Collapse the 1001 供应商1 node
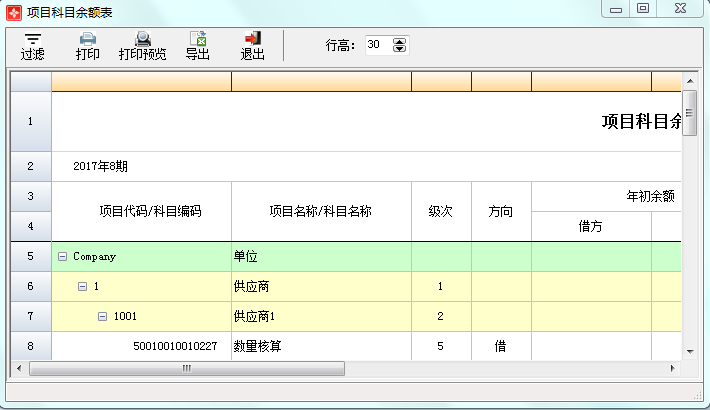The width and height of the screenshot is (710, 410). pyautogui.click(x=102, y=316)
